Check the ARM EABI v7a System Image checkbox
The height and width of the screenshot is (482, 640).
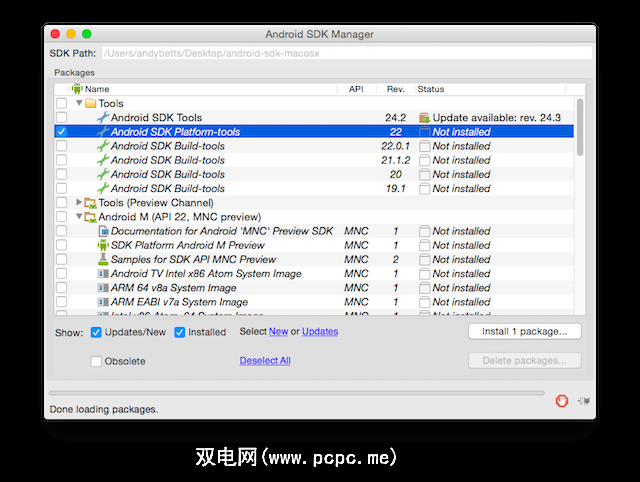point(62,302)
